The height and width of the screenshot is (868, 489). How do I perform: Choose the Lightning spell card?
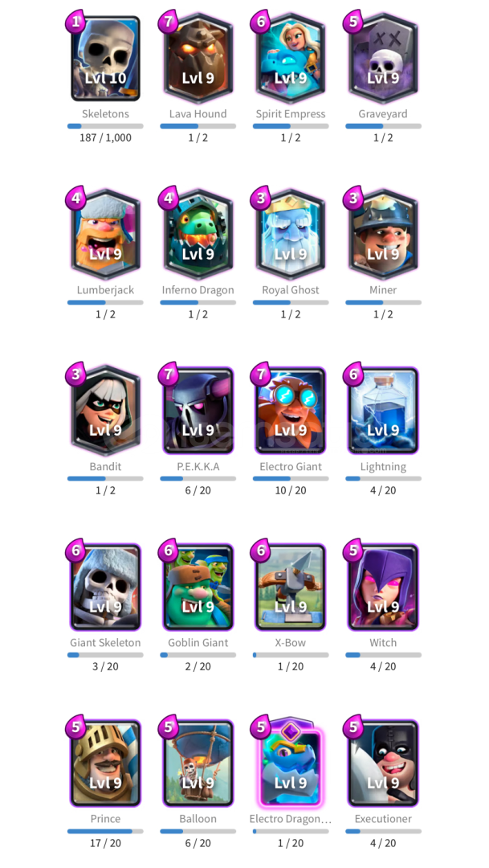(x=383, y=411)
